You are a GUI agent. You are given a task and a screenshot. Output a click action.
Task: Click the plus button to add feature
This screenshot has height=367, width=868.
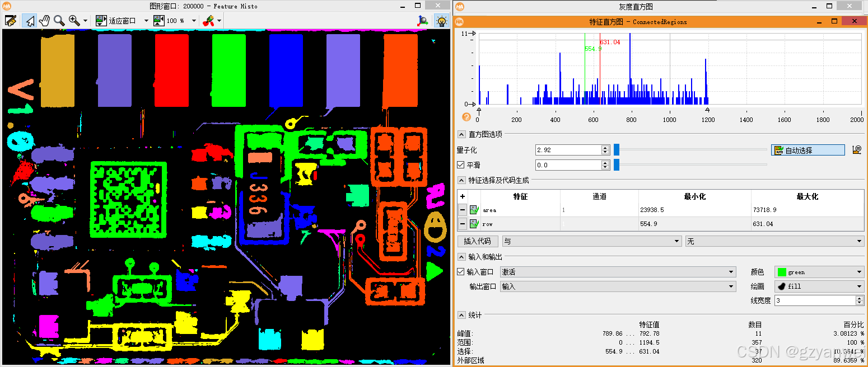pyautogui.click(x=463, y=196)
